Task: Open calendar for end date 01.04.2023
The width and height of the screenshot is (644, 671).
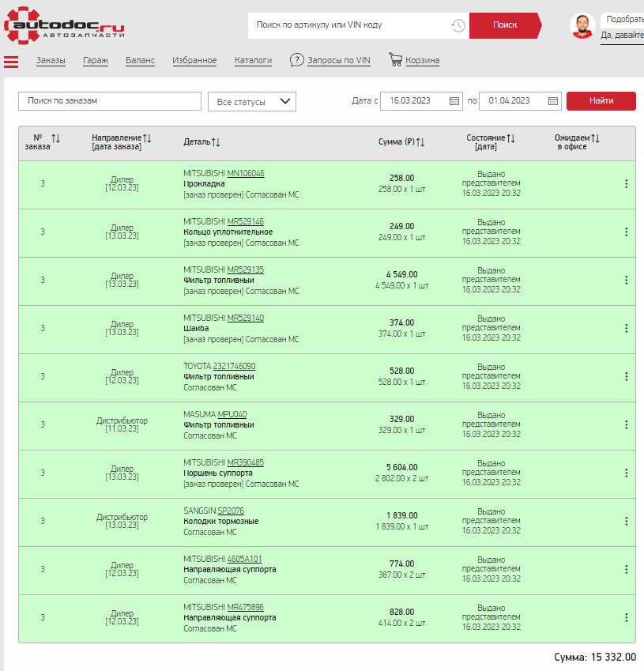Action: click(553, 101)
